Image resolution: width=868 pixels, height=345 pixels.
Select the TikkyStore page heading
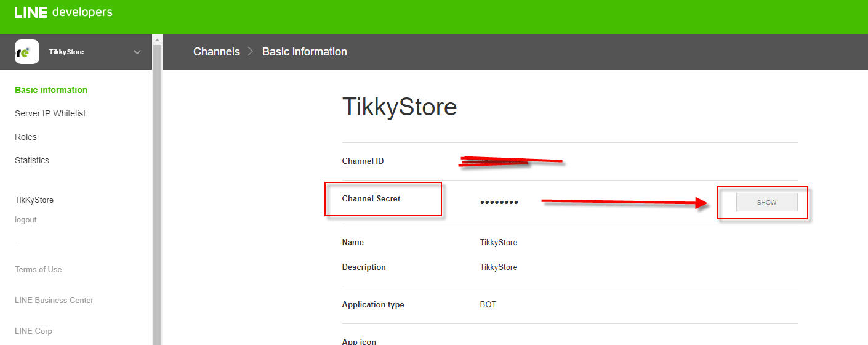pos(400,107)
